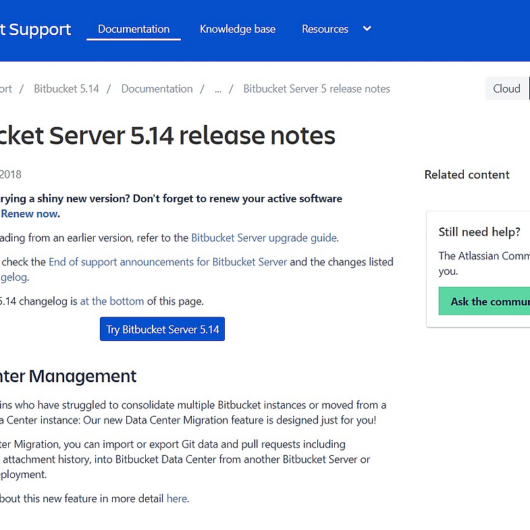Click the 'here' link about the feature
The height and width of the screenshot is (530, 530).
pos(177,499)
